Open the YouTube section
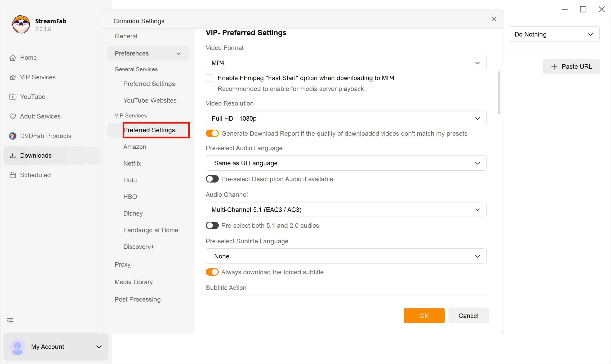611x364 pixels. coord(32,97)
